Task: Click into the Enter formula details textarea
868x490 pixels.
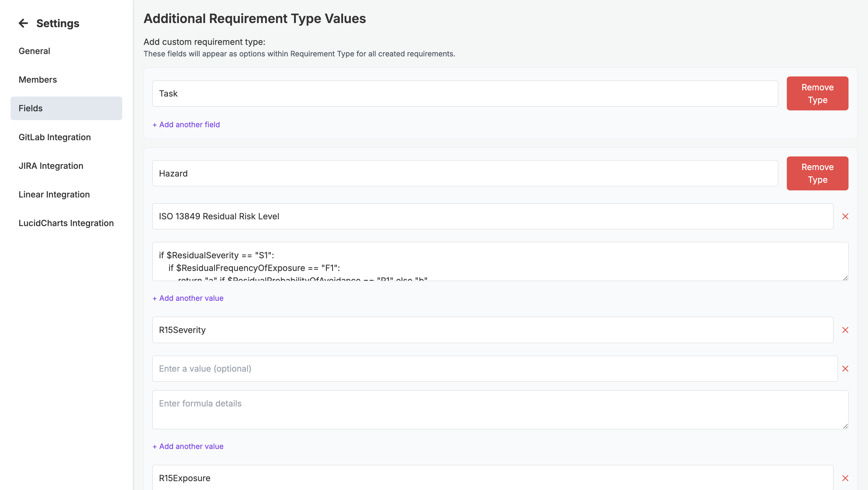Action: click(x=500, y=409)
